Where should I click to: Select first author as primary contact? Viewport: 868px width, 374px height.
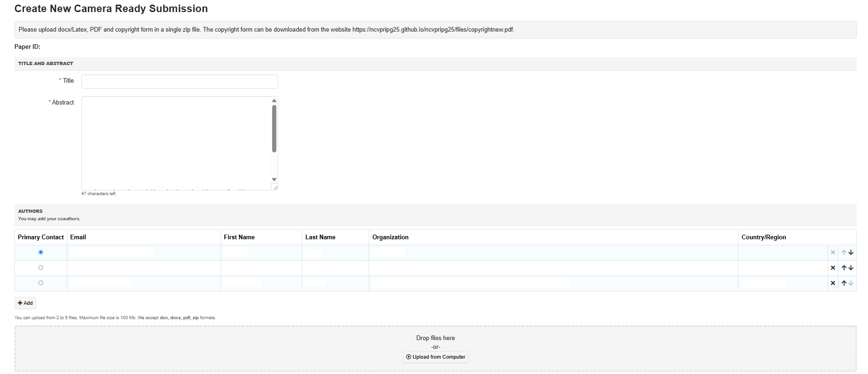coord(41,252)
